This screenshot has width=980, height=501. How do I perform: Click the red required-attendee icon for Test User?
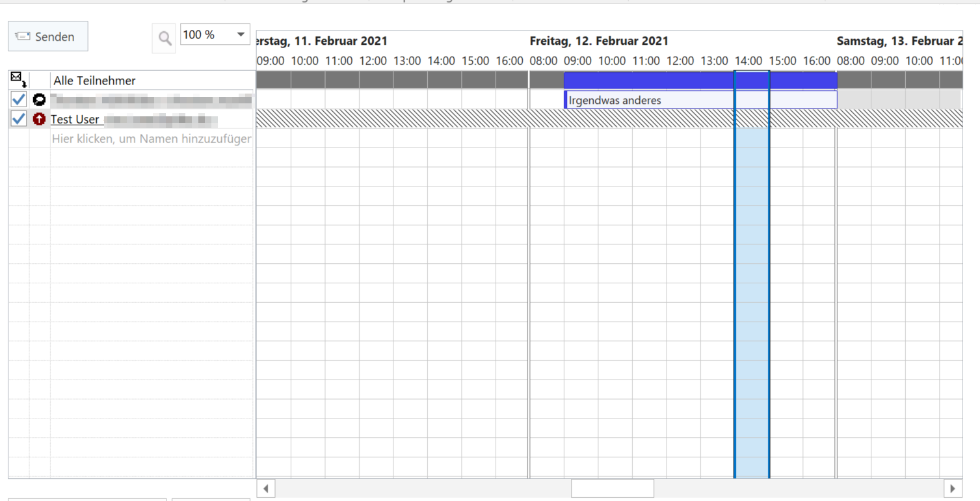point(39,119)
